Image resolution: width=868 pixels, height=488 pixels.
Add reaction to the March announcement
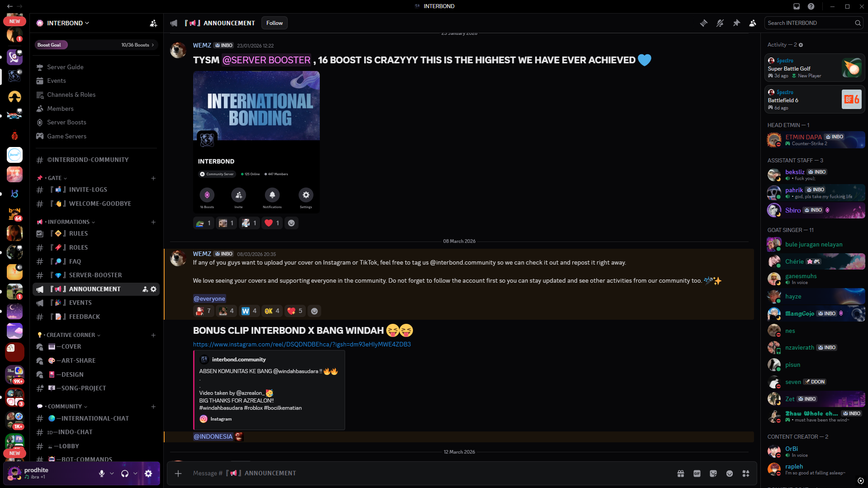[x=314, y=311]
